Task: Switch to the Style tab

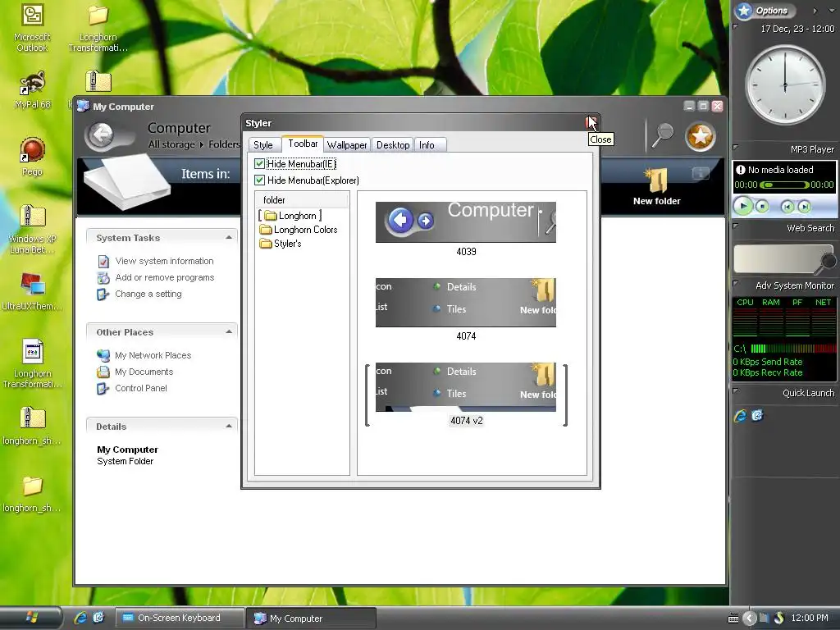Action: (x=263, y=144)
